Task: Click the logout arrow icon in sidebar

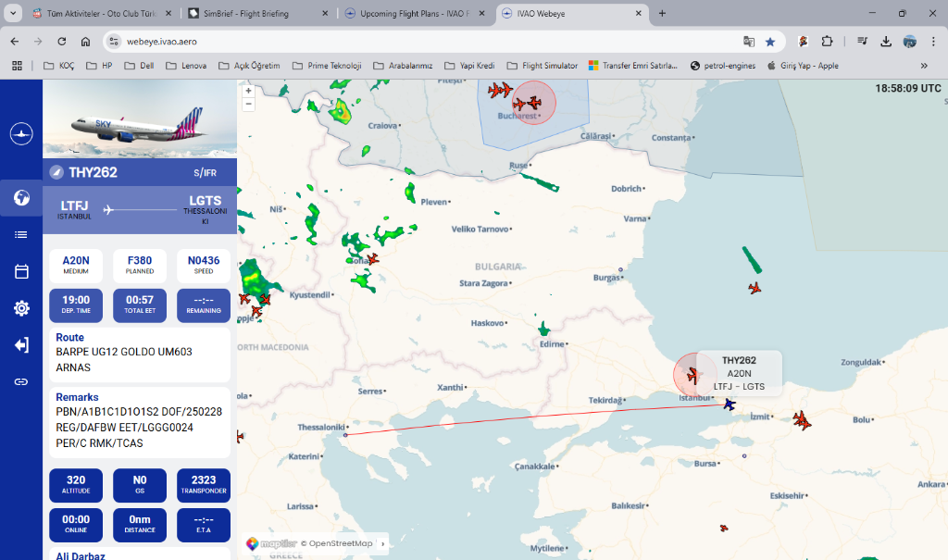Action: tap(21, 345)
